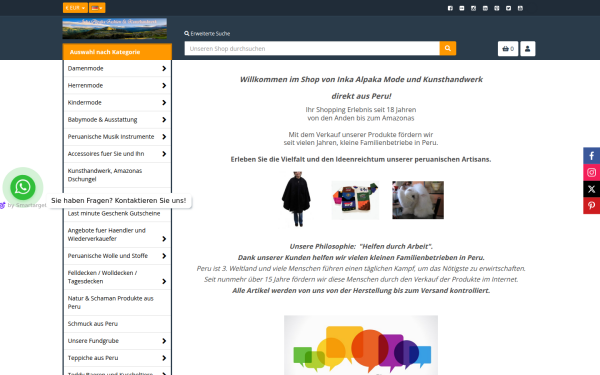Open Teppiche aus Peru category
Screen dimensions: 600x375
pyautogui.click(x=93, y=358)
